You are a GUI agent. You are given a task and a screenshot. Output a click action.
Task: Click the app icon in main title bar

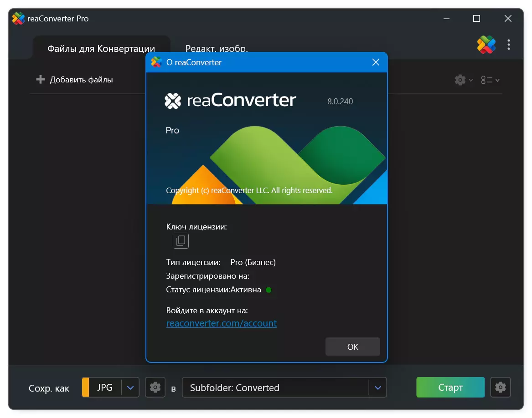click(18, 18)
